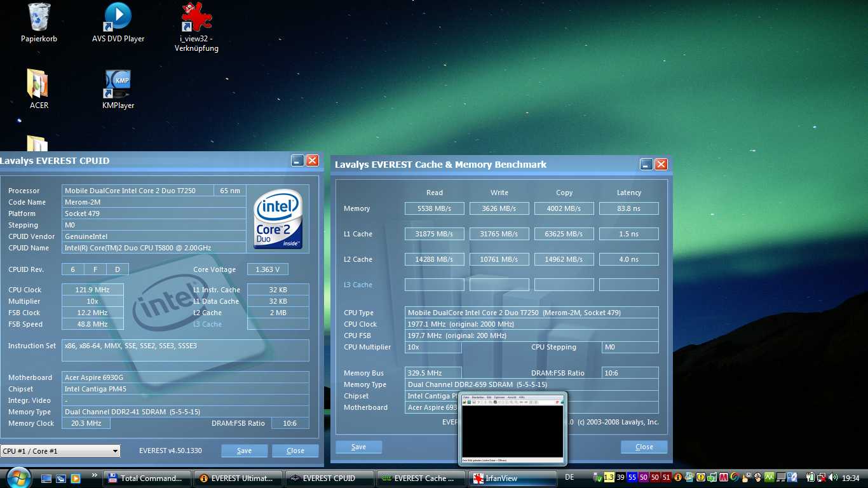Click the yellow 1.3 tray indicator
The image size is (868, 488).
(609, 478)
